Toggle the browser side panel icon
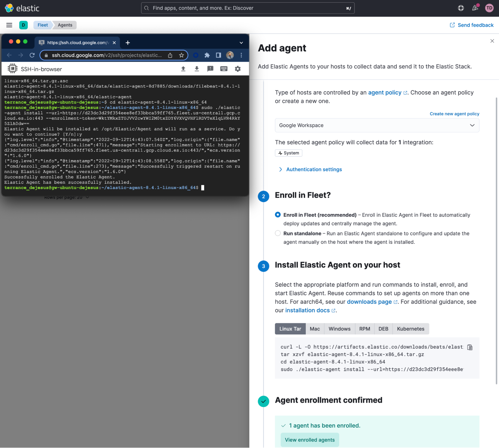The image size is (499, 448). tap(218, 55)
